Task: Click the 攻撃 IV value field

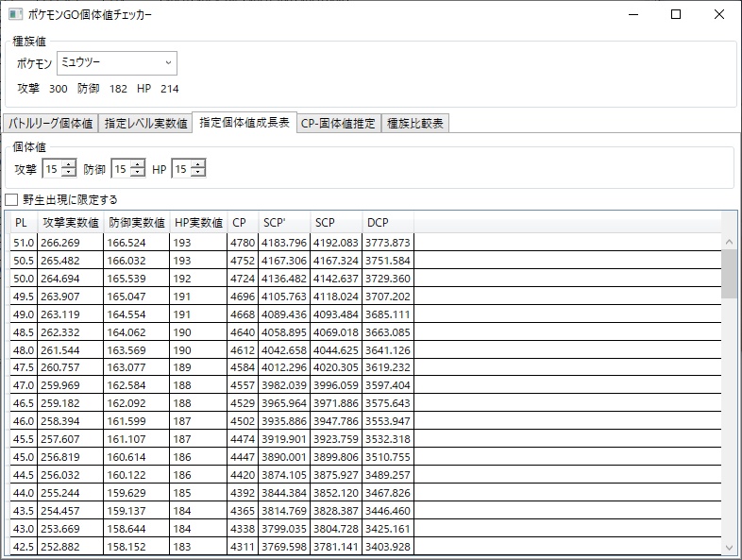Action: coord(52,168)
